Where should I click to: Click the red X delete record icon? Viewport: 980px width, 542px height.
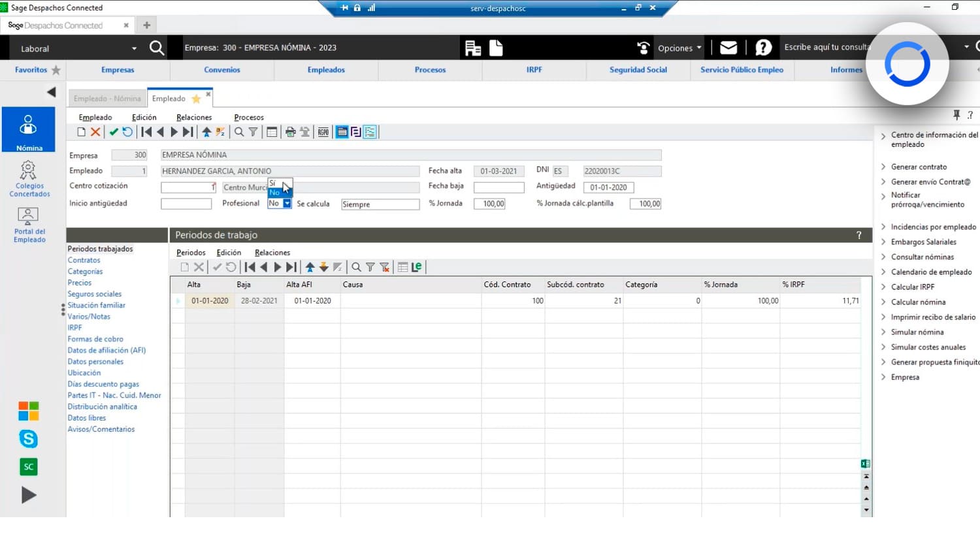[95, 132]
